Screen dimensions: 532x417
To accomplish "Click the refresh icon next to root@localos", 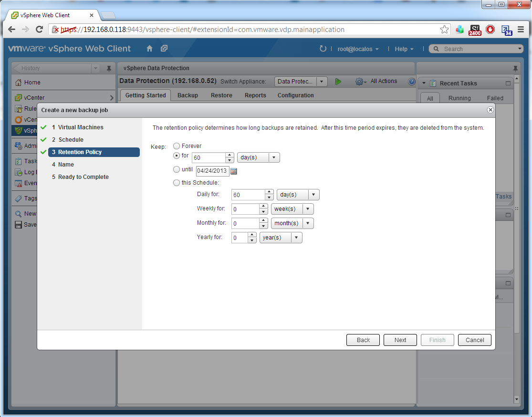I will click(x=323, y=49).
